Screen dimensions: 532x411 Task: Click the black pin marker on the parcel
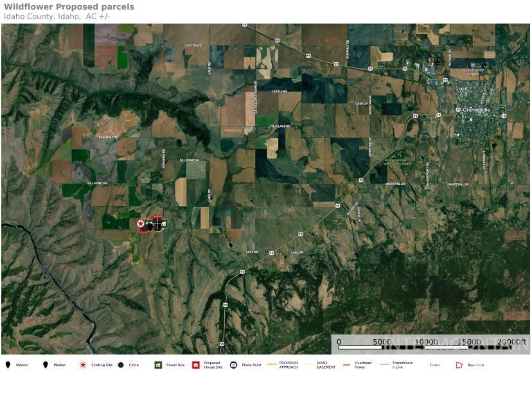pyautogui.click(x=151, y=226)
